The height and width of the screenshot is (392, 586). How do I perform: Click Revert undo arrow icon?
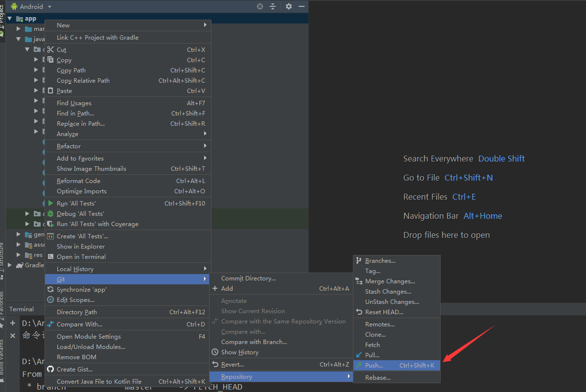[215, 364]
